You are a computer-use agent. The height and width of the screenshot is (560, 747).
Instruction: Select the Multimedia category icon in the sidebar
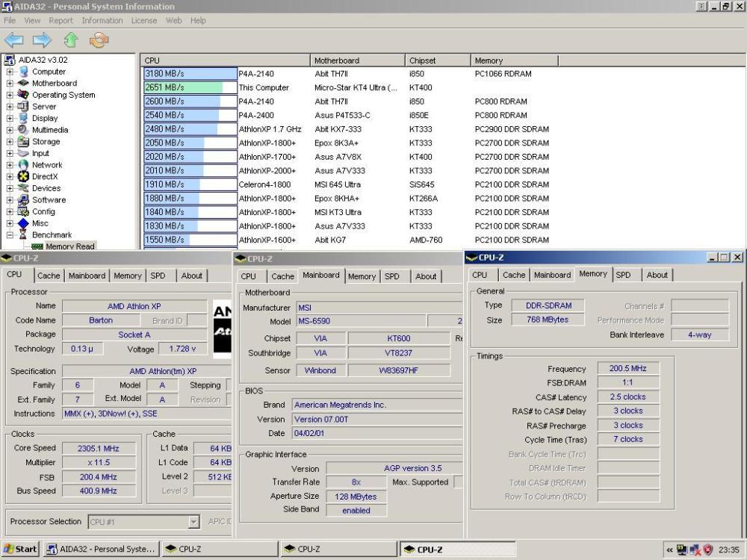tap(21, 129)
